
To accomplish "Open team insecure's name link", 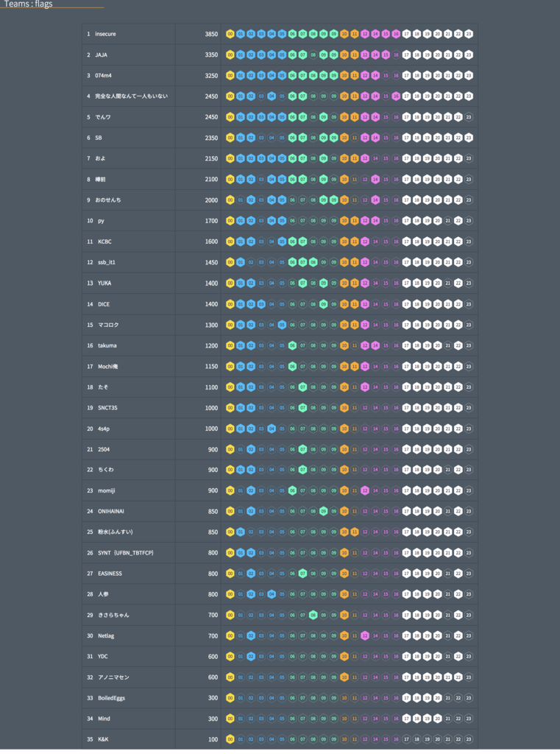I will tap(105, 34).
